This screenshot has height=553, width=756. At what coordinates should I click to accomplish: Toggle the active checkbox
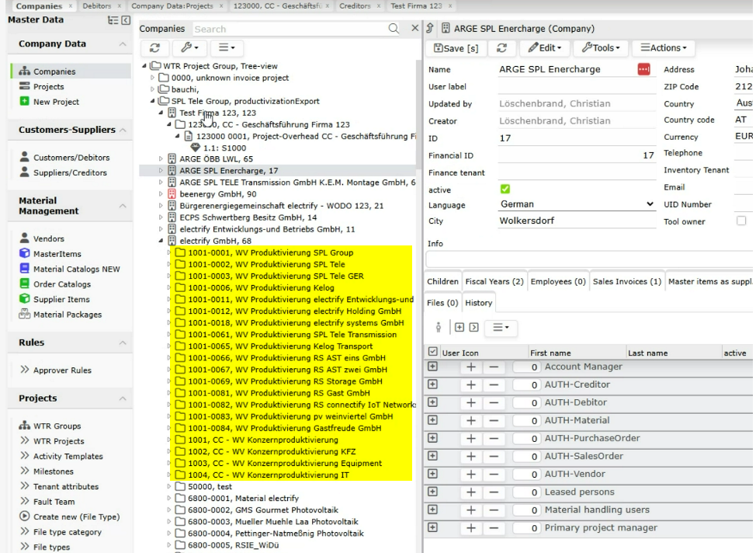505,190
